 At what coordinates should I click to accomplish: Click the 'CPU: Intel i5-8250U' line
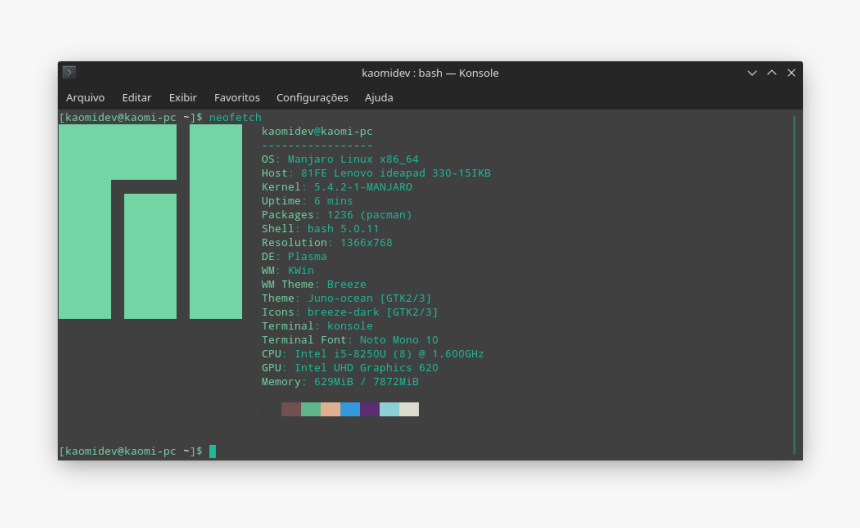coord(373,354)
